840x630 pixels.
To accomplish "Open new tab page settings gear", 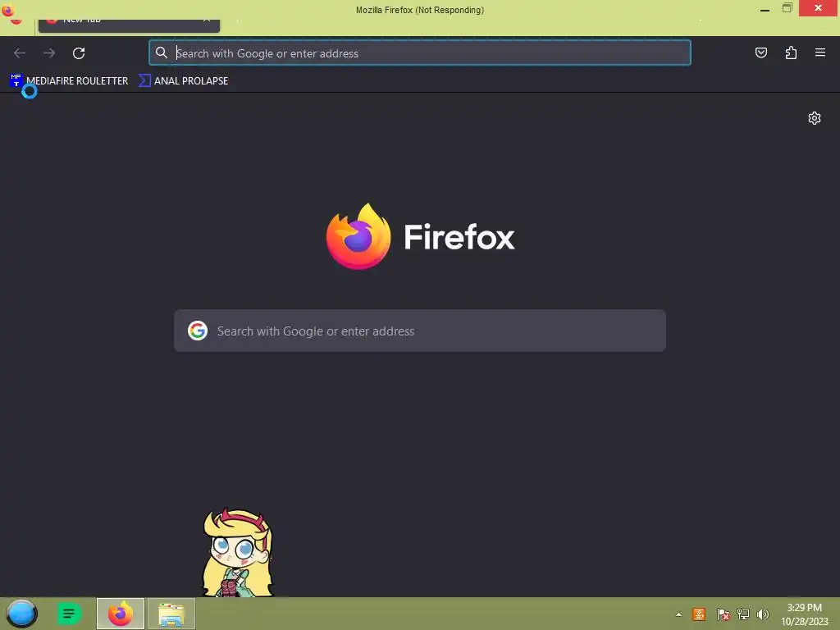I will (815, 118).
